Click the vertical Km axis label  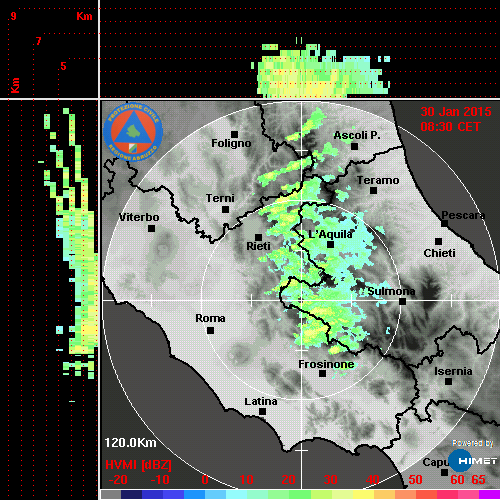pyautogui.click(x=15, y=85)
